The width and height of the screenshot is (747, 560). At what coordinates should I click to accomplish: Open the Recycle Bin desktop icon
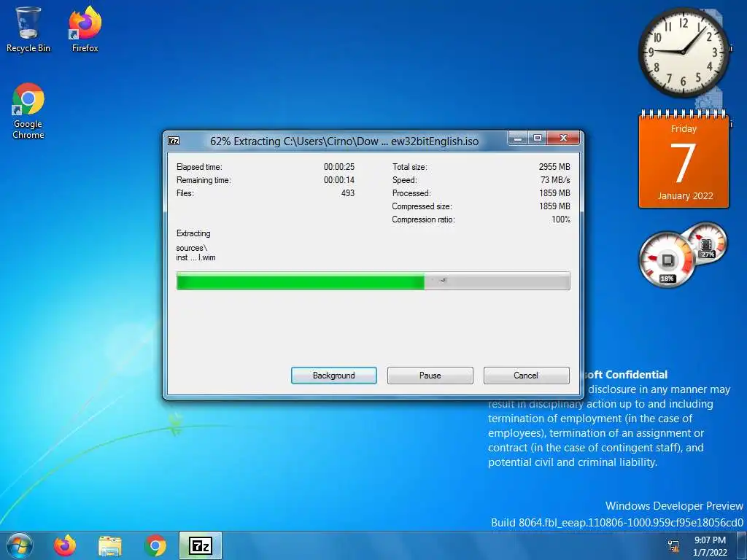tap(28, 29)
